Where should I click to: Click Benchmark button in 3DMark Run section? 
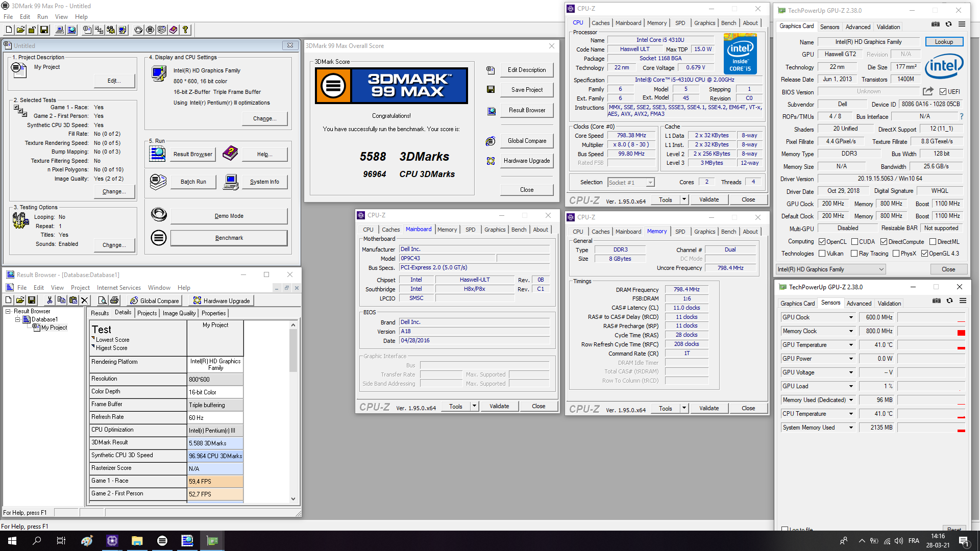(x=229, y=238)
